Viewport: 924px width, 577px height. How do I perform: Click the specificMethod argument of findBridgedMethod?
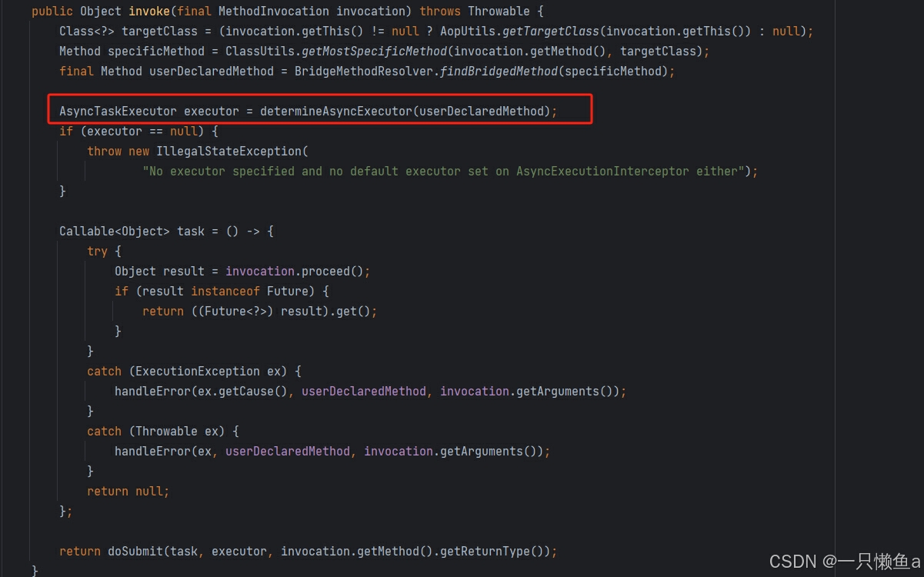tap(612, 71)
